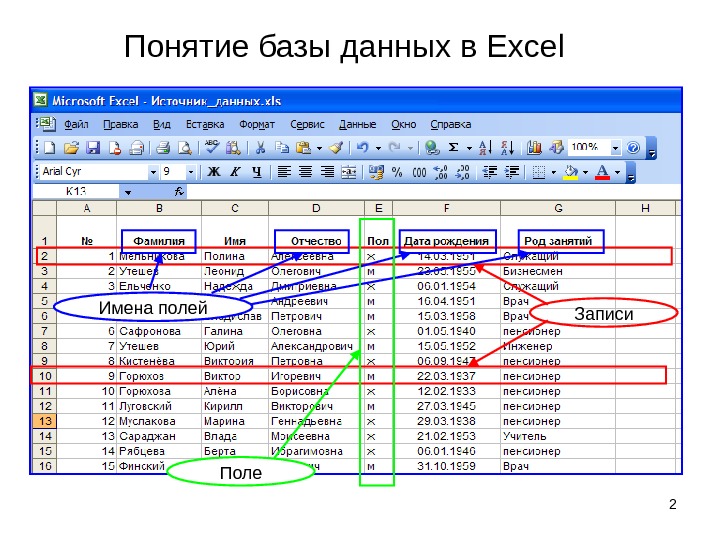Select row header 13
This screenshot has width=720, height=540.
(x=45, y=421)
